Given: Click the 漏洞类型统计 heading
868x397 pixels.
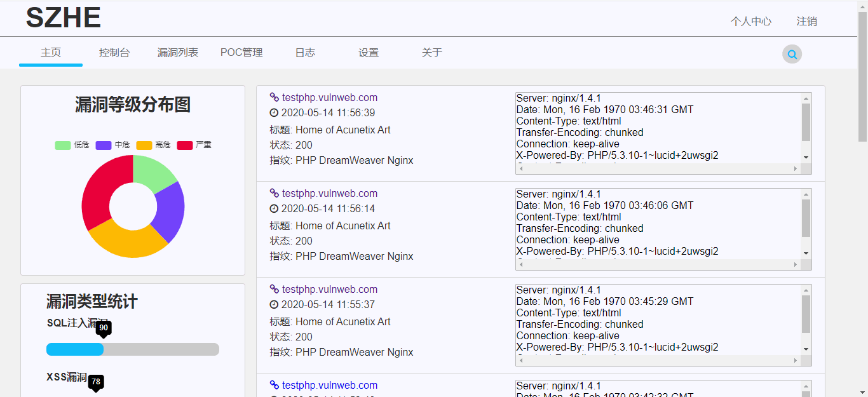Looking at the screenshot, I should pyautogui.click(x=92, y=302).
